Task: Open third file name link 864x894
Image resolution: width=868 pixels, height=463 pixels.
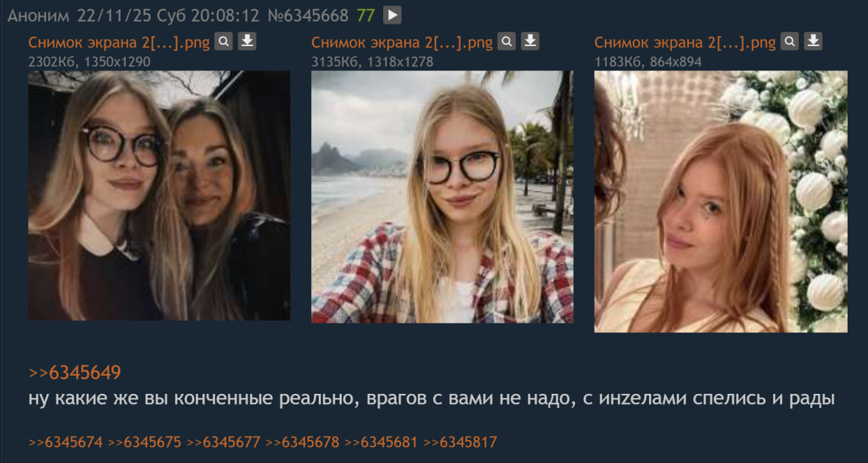Action: click(x=685, y=42)
